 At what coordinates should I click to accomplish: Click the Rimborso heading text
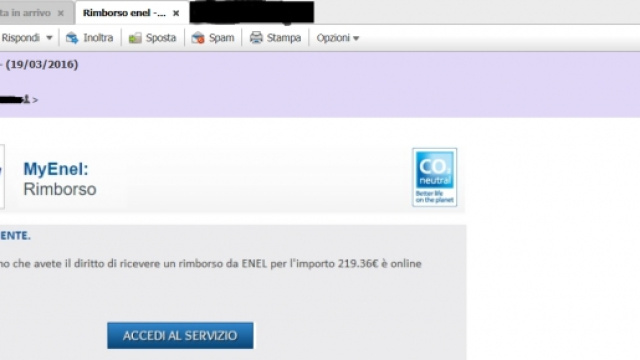60,189
